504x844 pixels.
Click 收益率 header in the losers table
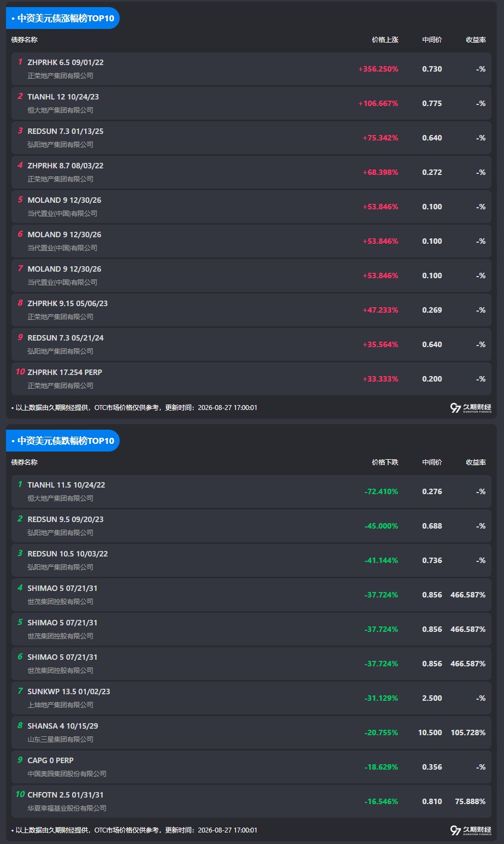click(476, 462)
